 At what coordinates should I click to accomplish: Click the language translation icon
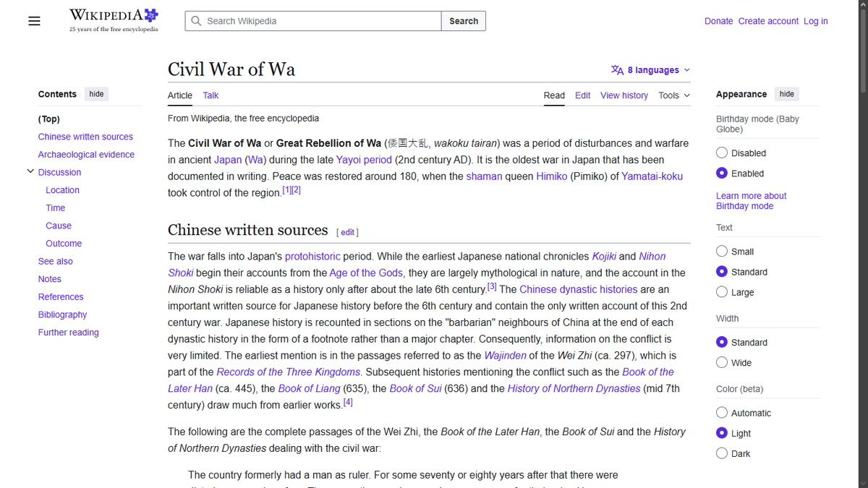coord(617,70)
